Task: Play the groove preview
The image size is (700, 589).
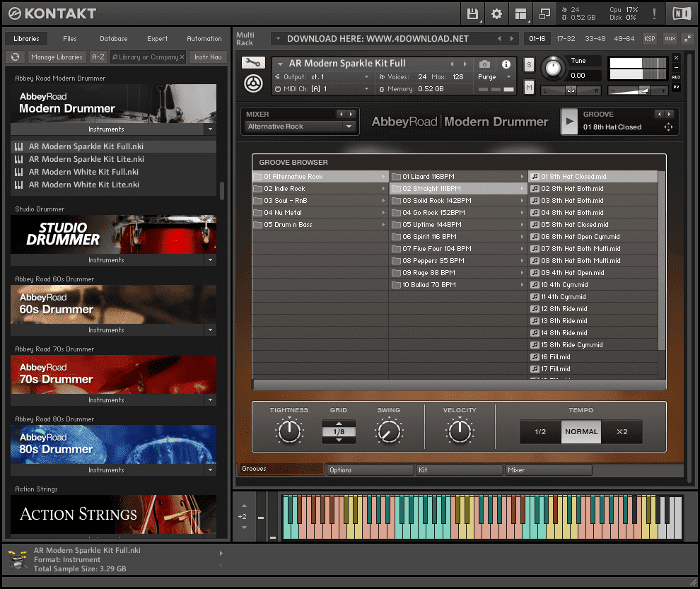Action: pos(569,121)
